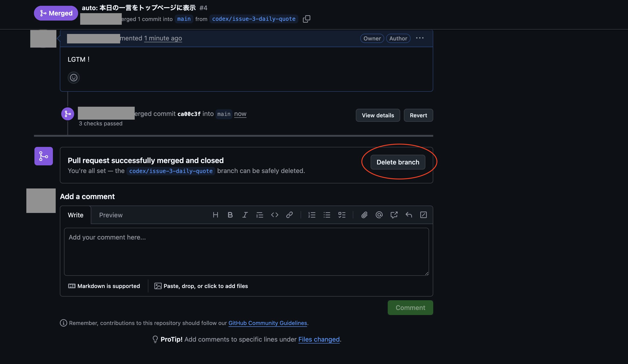The width and height of the screenshot is (628, 364).
Task: Open saved replies arrow icon
Action: click(x=409, y=215)
